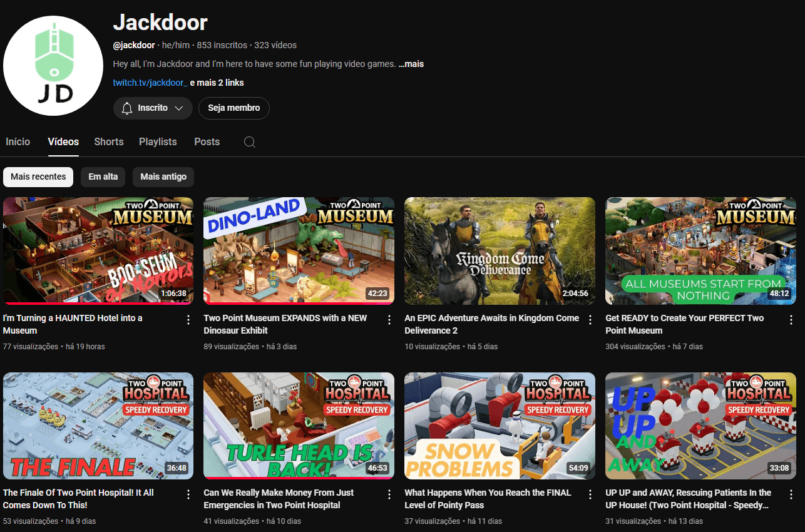Screen dimensions: 805x532
Task: Show more links via 'e mais 2 links'
Action: [x=217, y=83]
